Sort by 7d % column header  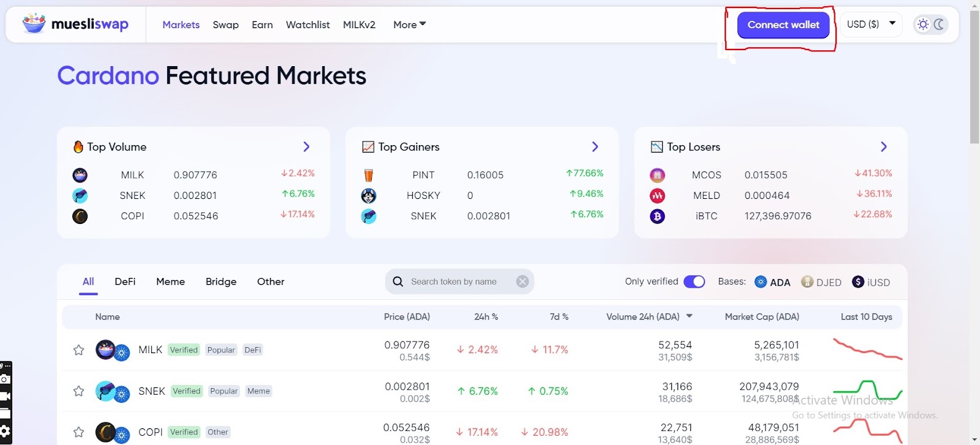(x=559, y=316)
